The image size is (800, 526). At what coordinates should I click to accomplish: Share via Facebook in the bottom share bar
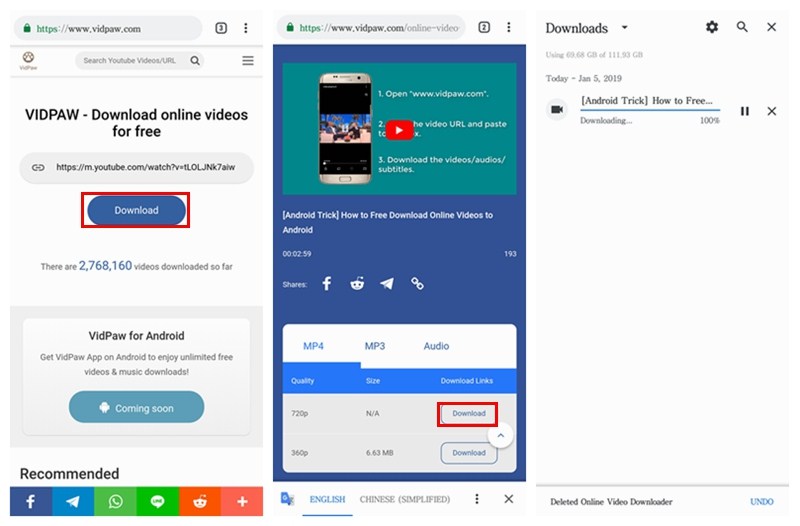point(31,502)
